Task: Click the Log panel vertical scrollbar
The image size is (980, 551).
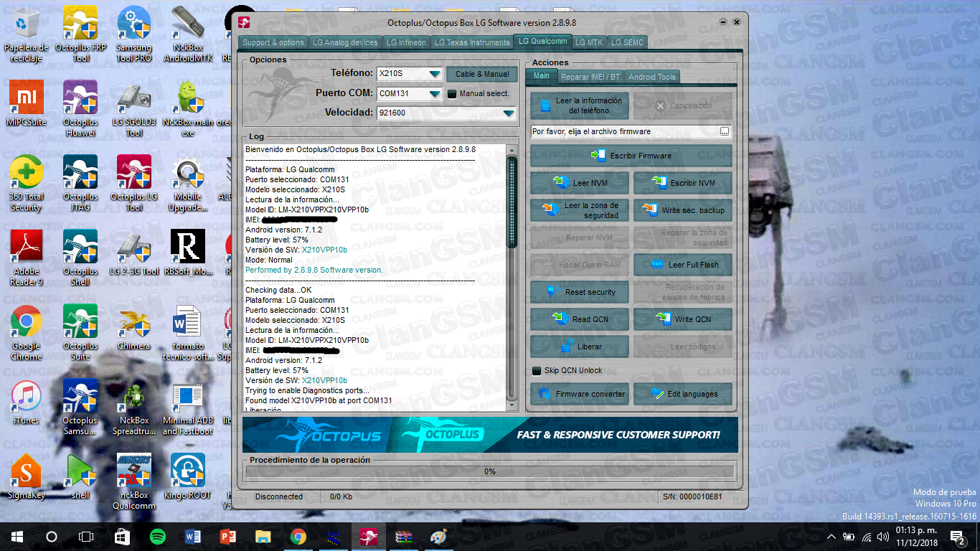Action: (512, 278)
